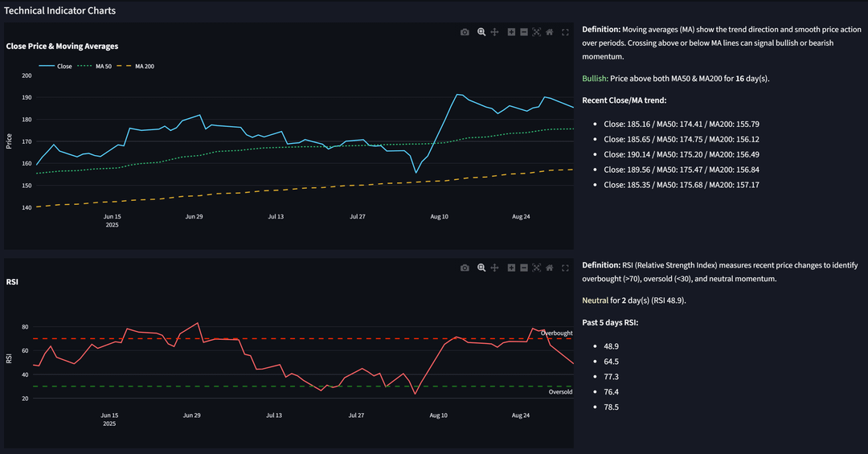Autoscale the Close Price chart axes
The image size is (868, 454).
tap(536, 32)
